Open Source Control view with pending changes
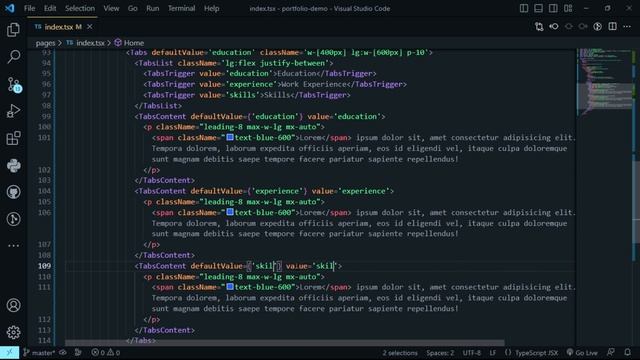This screenshot has height=360, width=640. point(13,84)
